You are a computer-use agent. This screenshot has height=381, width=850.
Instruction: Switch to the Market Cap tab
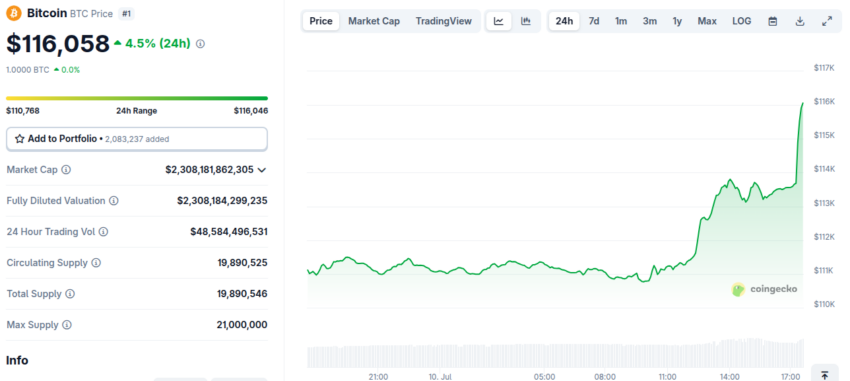point(374,21)
